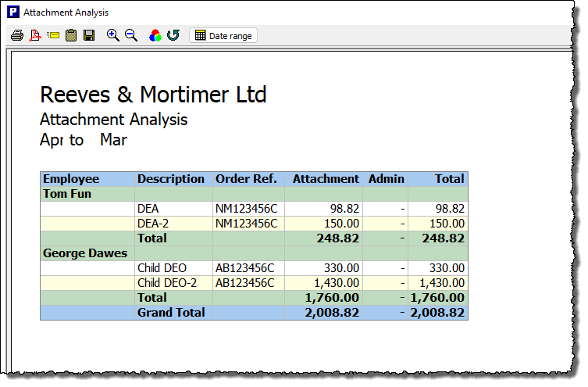The height and width of the screenshot is (387, 588).
Task: Select the George Dawes employee row
Action: (x=255, y=253)
